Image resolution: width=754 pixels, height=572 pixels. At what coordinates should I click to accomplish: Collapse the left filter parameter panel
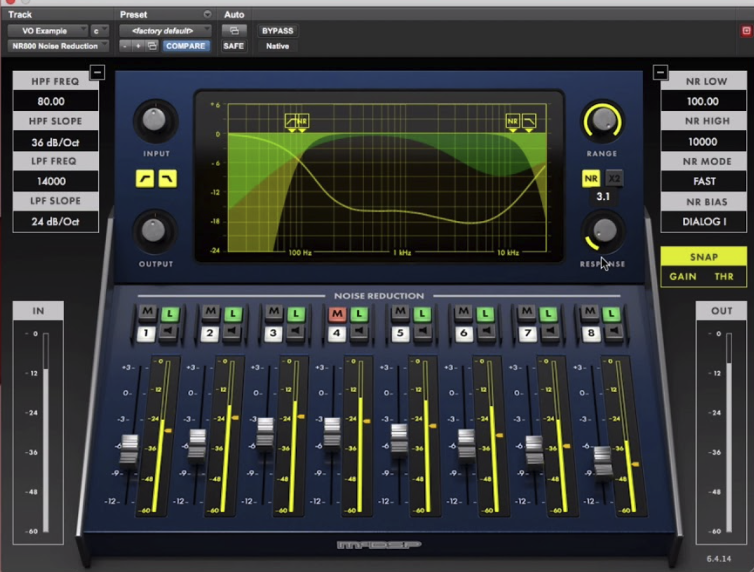[x=97, y=73]
